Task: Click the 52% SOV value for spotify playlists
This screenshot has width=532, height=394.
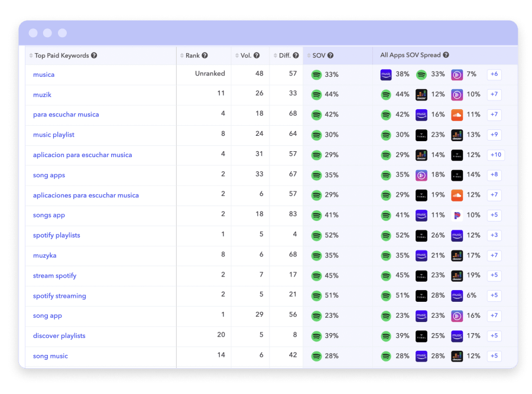Action: pos(332,235)
